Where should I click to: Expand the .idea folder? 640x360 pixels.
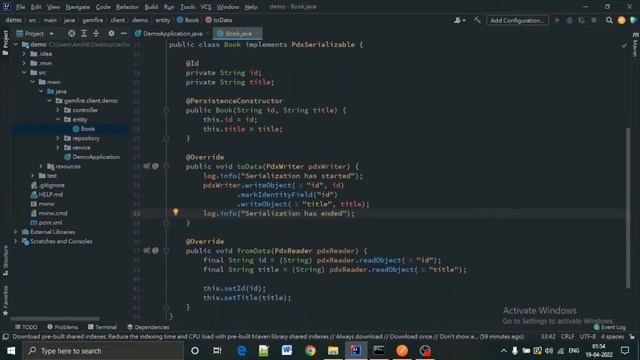click(24, 53)
